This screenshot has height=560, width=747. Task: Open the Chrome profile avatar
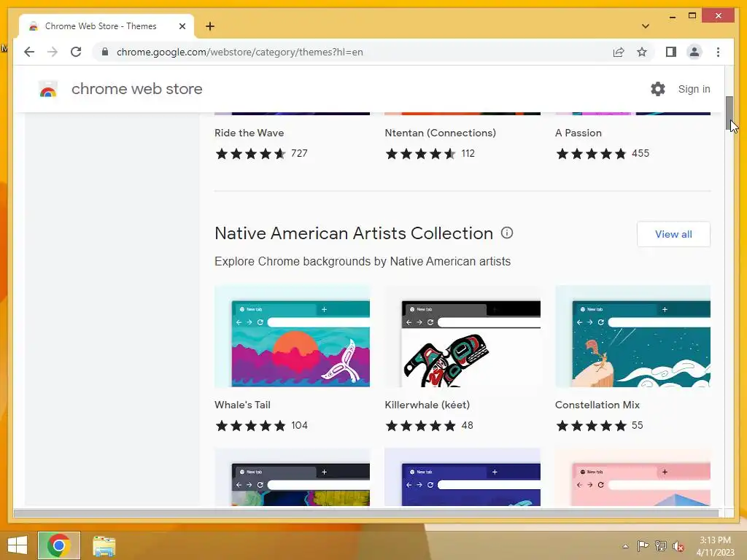694,52
